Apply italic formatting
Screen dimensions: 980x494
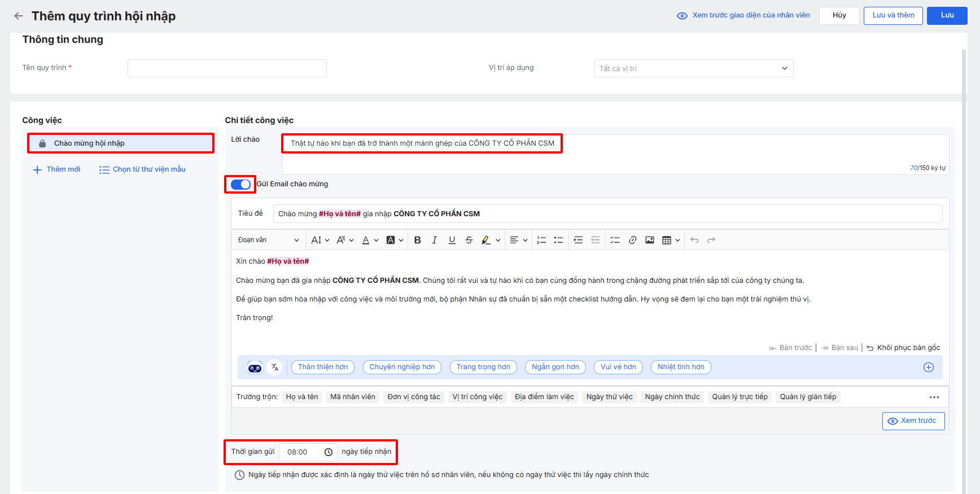point(434,240)
